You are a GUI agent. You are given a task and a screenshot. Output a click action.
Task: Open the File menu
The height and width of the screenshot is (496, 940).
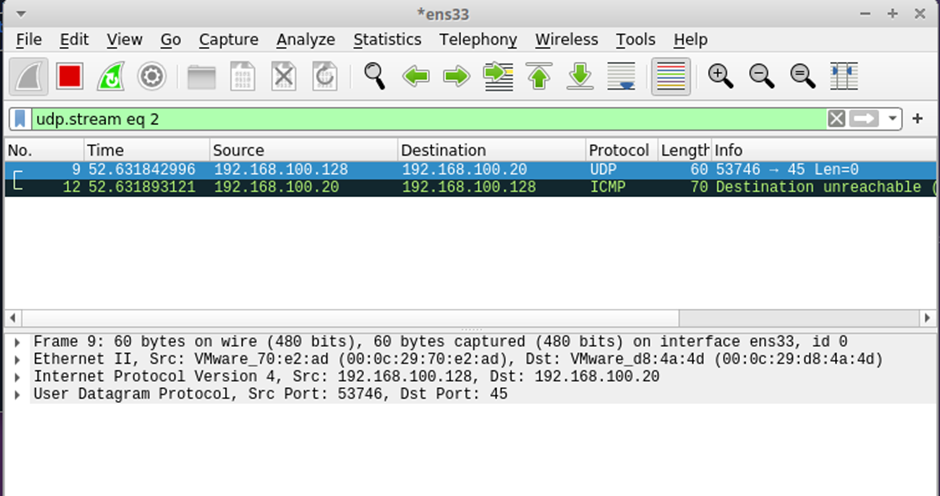(29, 40)
